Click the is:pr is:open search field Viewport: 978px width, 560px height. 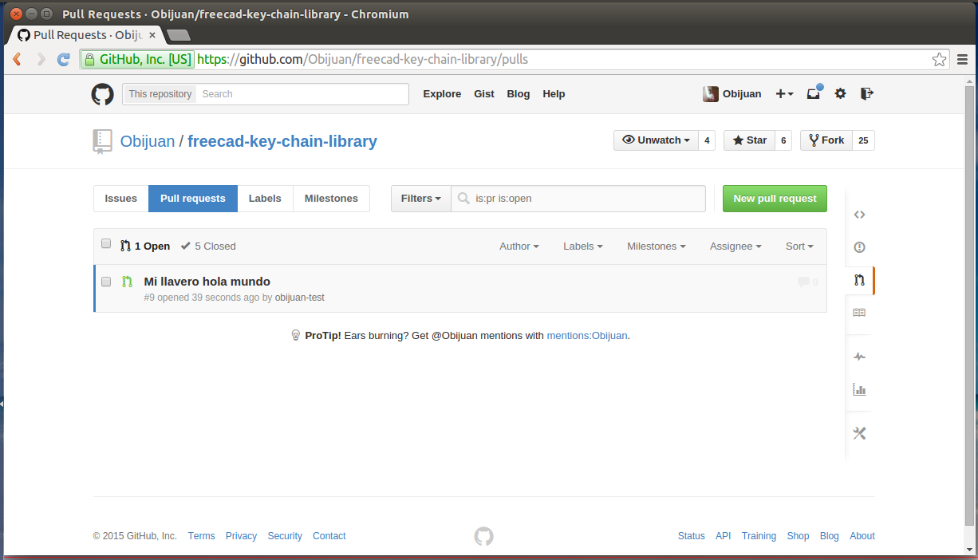(586, 199)
